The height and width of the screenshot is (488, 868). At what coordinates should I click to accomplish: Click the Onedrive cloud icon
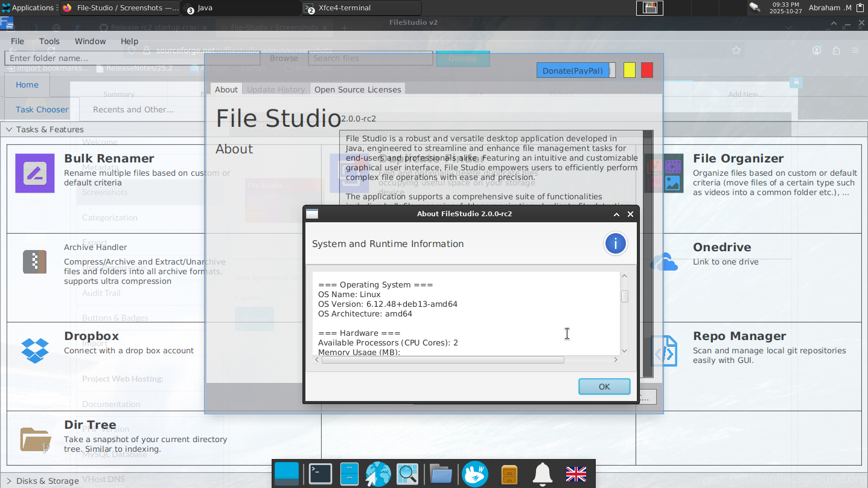[664, 262]
